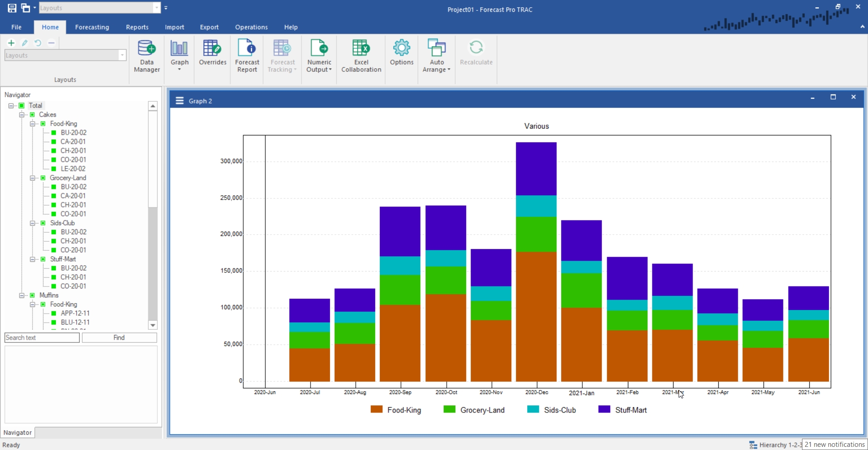
Task: Click the 2021-Jan axis label
Action: tap(581, 393)
